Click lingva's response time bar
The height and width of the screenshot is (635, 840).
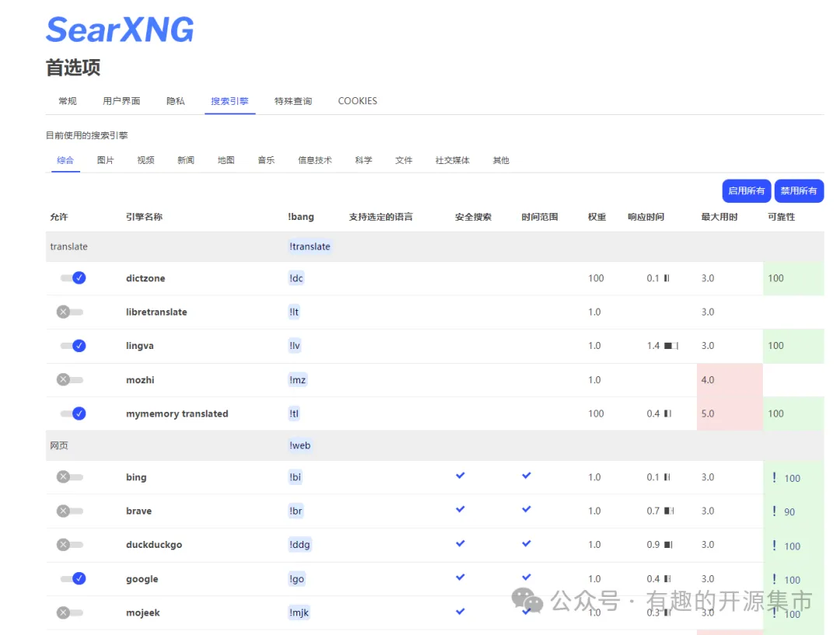671,346
